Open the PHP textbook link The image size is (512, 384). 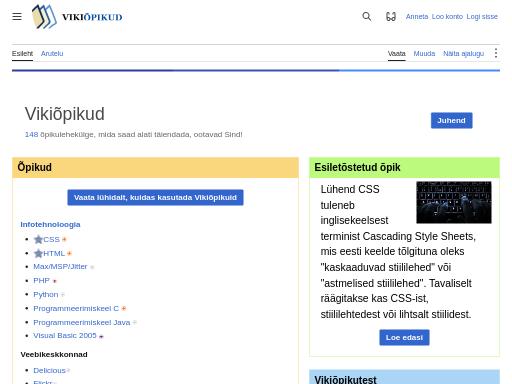coord(41,281)
